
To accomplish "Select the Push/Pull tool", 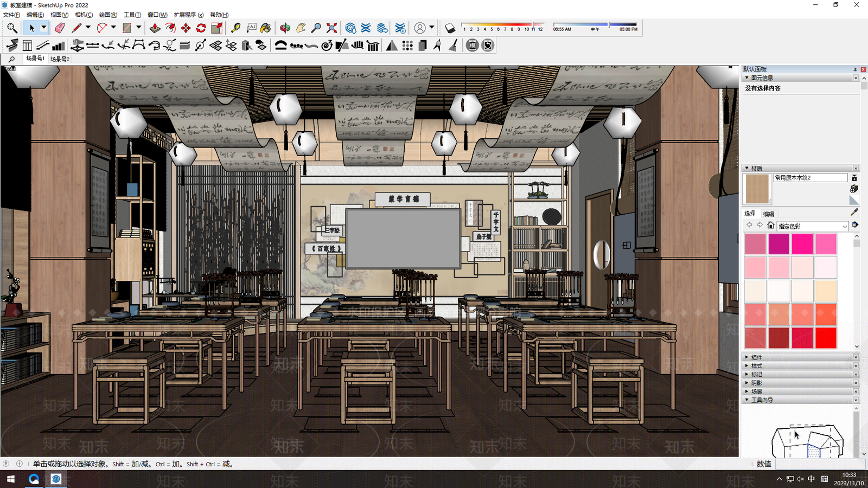I will tap(155, 28).
